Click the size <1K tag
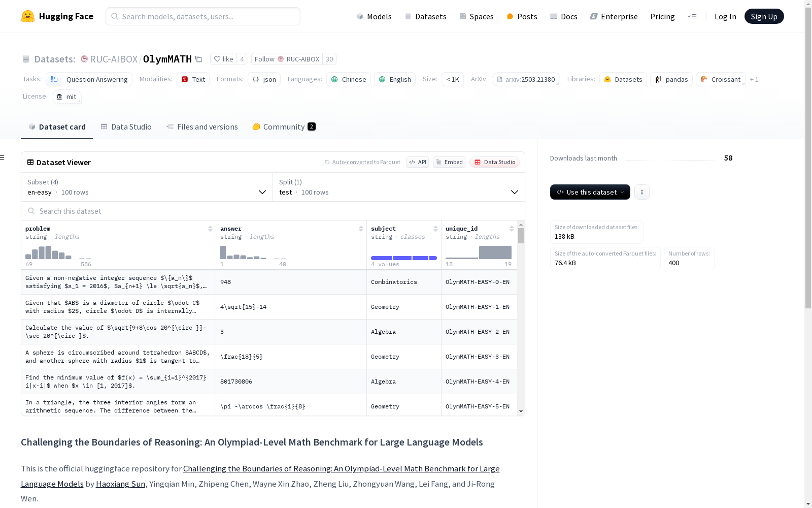Viewport: 812px width, 508px height. click(453, 79)
